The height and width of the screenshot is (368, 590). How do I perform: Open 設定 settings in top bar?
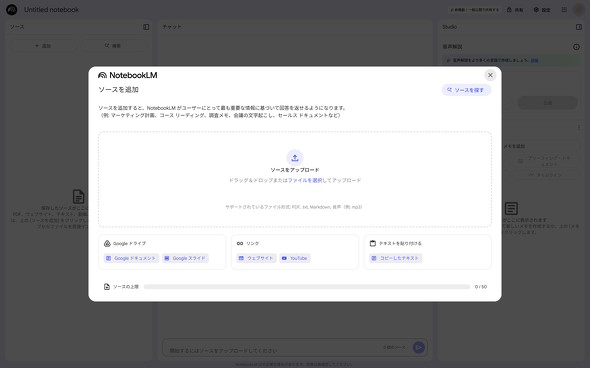click(542, 10)
